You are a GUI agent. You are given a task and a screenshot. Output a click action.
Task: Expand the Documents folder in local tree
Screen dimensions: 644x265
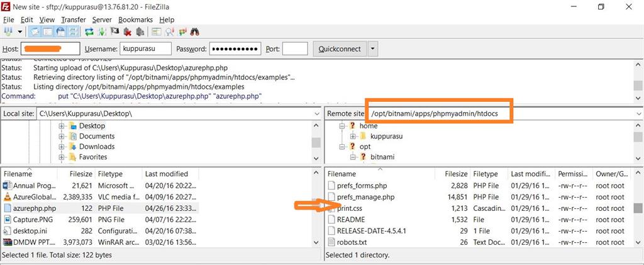tap(62, 137)
